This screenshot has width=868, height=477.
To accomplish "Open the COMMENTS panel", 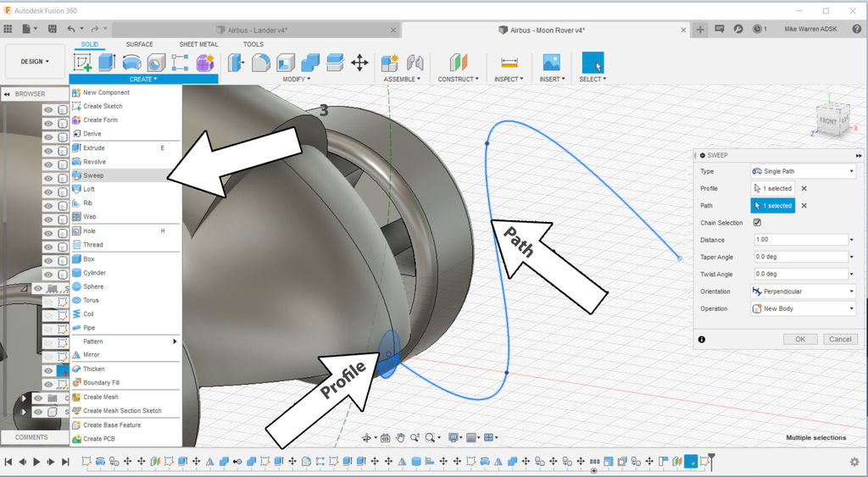I will pyautogui.click(x=31, y=437).
